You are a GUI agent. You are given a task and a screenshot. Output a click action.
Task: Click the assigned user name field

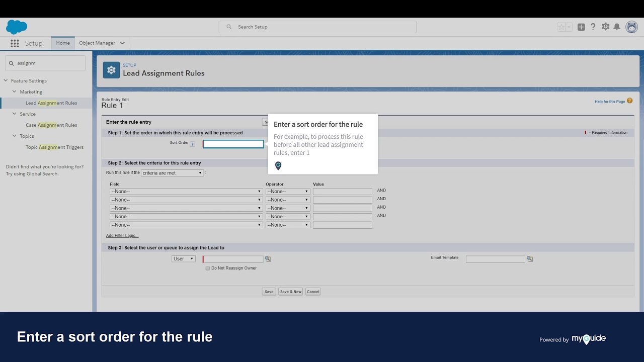point(233,259)
